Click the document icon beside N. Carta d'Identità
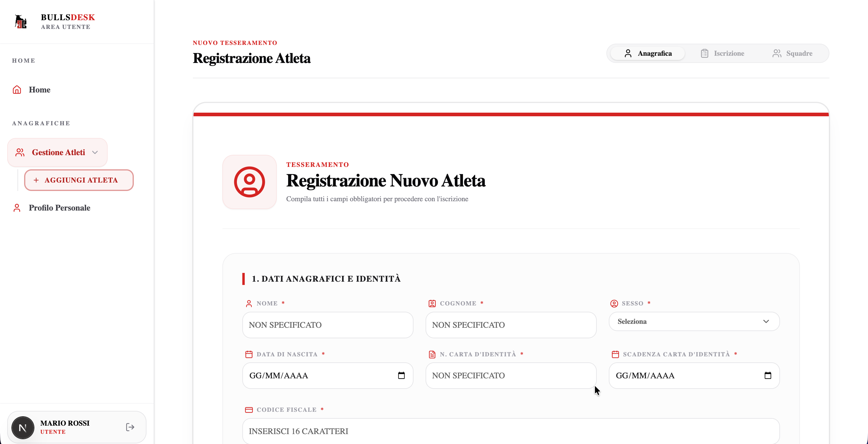The height and width of the screenshot is (444, 868). tap(432, 355)
